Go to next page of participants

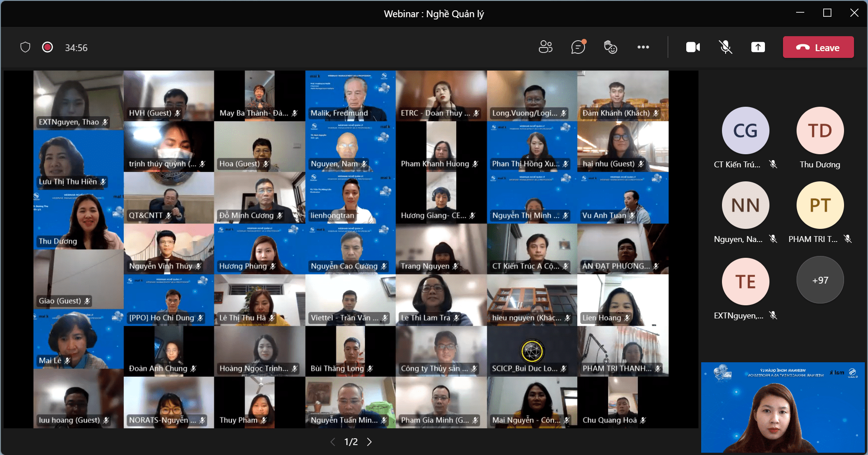point(369,442)
